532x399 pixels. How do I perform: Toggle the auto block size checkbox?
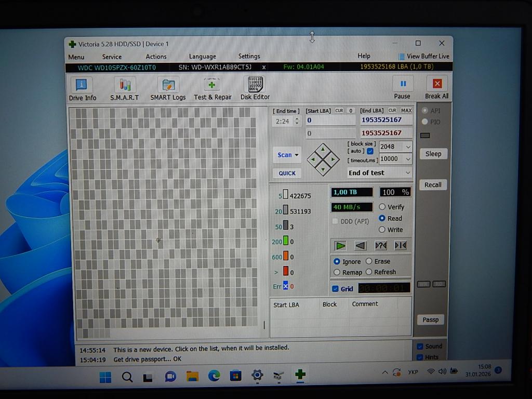[x=370, y=151]
